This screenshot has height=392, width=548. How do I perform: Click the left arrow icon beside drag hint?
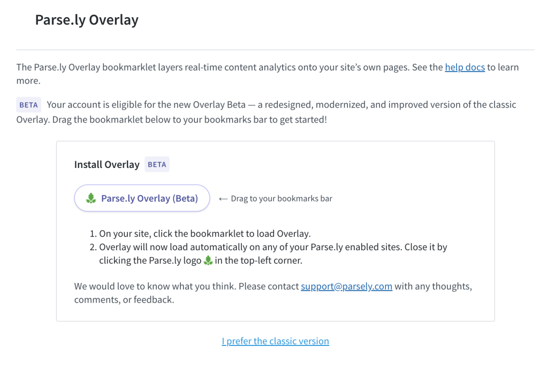click(x=223, y=199)
